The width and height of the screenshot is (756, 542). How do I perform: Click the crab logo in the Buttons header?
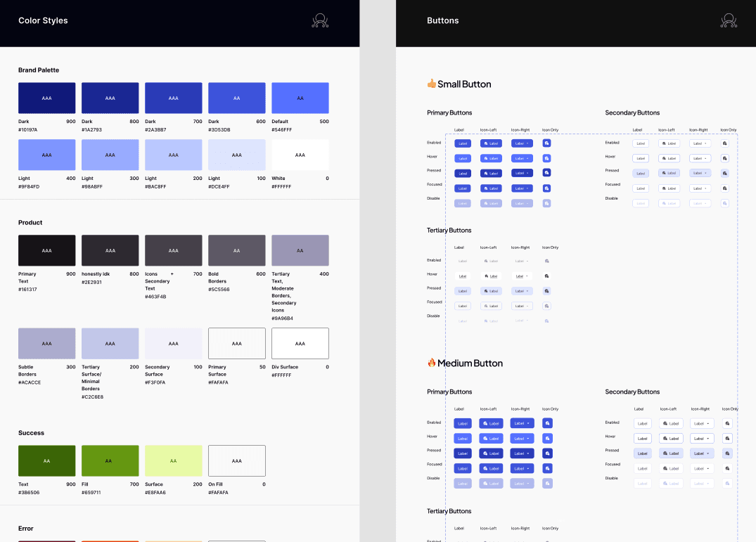coord(729,20)
